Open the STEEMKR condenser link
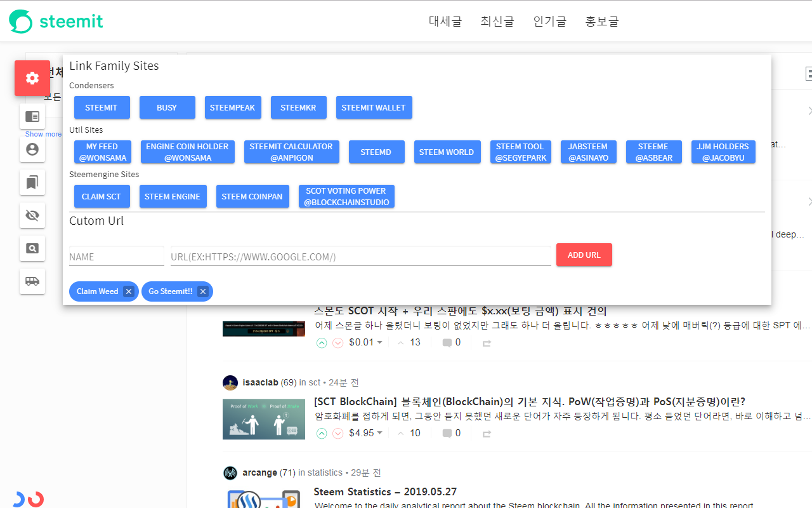Image resolution: width=812 pixels, height=508 pixels. click(298, 107)
